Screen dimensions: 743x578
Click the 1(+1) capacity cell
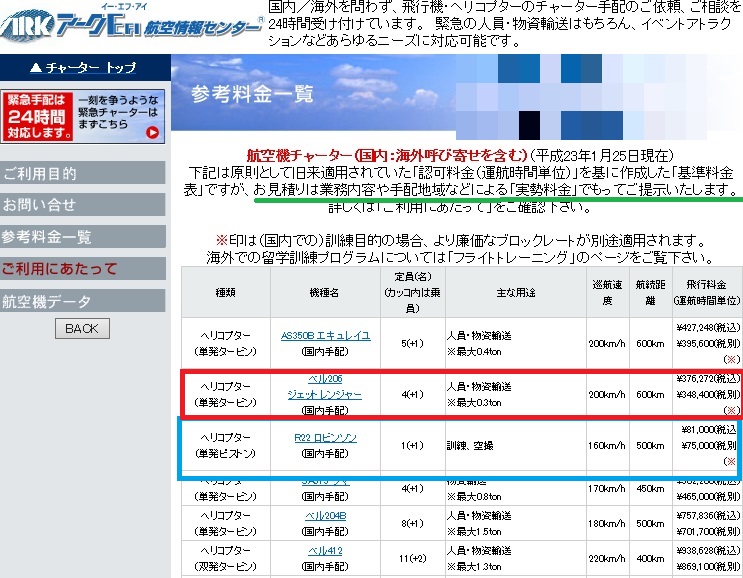click(412, 445)
